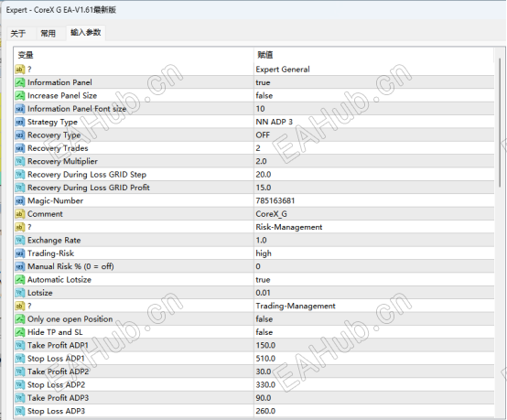Click the icon beside Hide TP and SL

point(20,332)
